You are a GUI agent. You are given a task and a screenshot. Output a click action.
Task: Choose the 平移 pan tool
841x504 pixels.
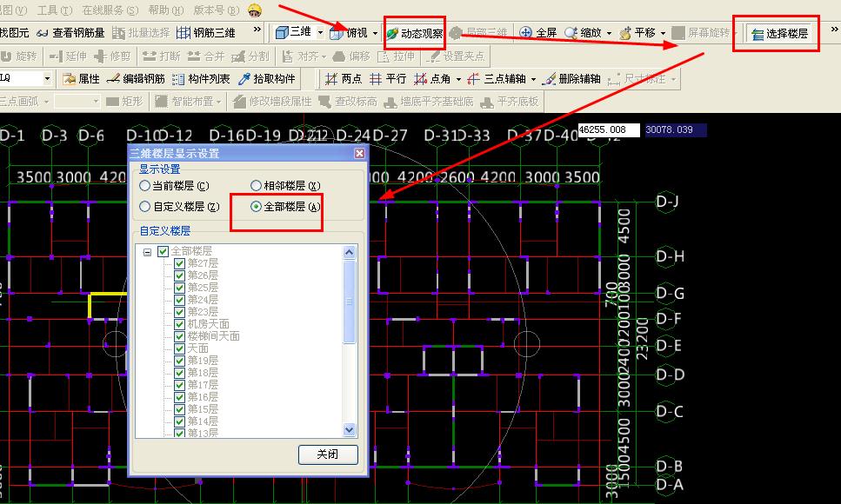[637, 33]
